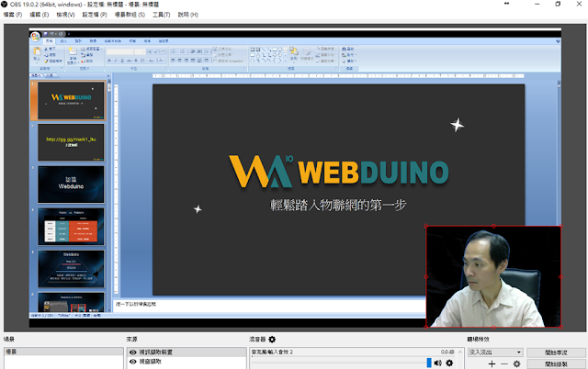The height and width of the screenshot is (369, 588).
Task: Click the microphone volume slider handle
Action: tap(429, 363)
